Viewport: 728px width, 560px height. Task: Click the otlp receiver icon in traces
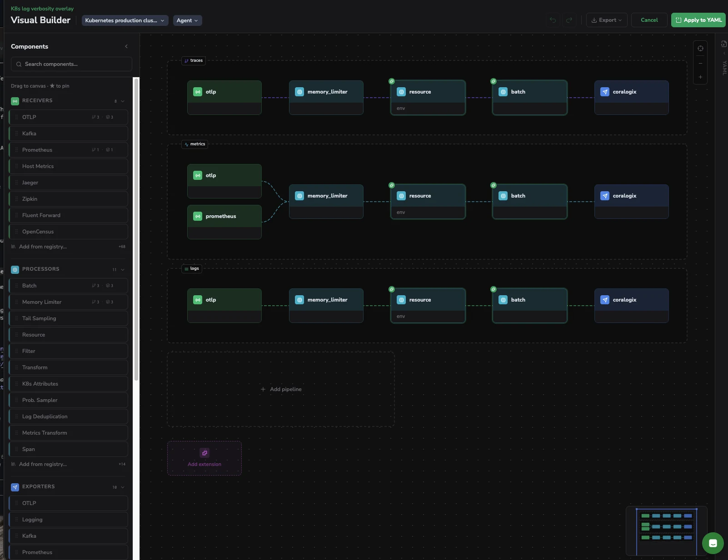tap(198, 92)
